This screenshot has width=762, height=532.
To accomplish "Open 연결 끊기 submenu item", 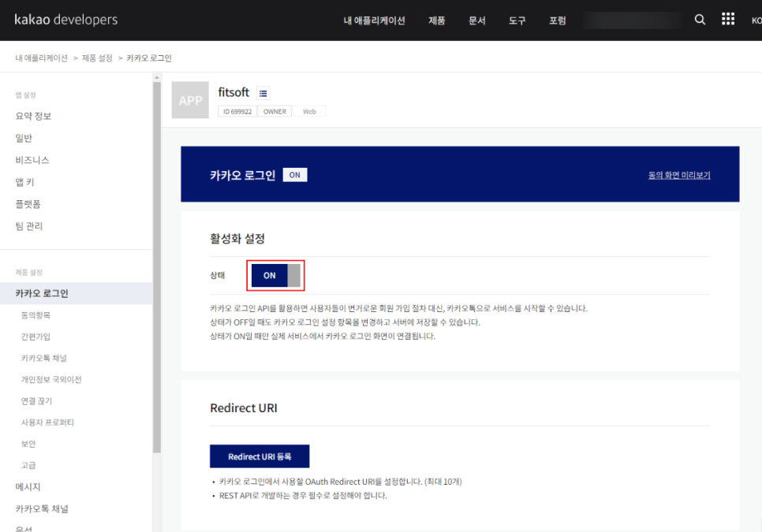I will point(36,401).
